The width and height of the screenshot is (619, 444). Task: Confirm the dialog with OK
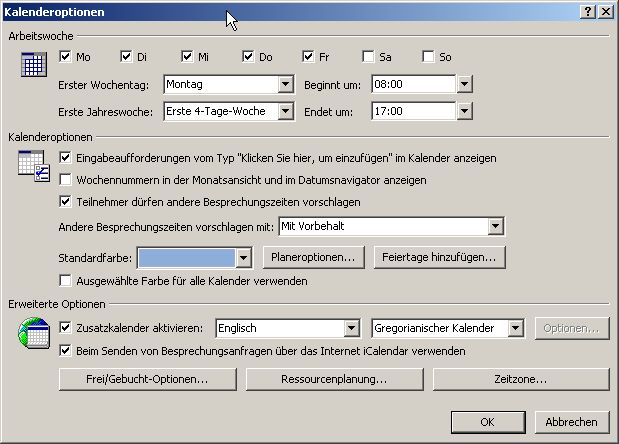point(487,422)
